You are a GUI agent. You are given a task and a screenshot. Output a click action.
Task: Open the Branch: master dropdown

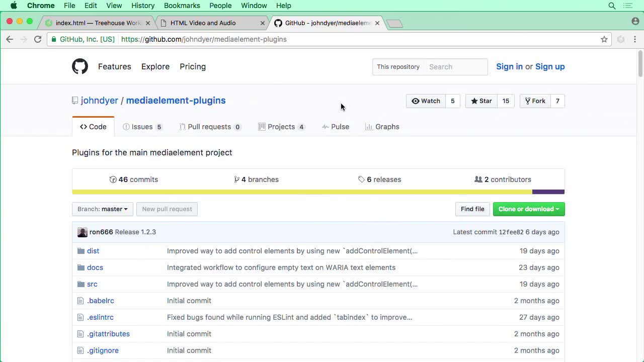tap(103, 209)
